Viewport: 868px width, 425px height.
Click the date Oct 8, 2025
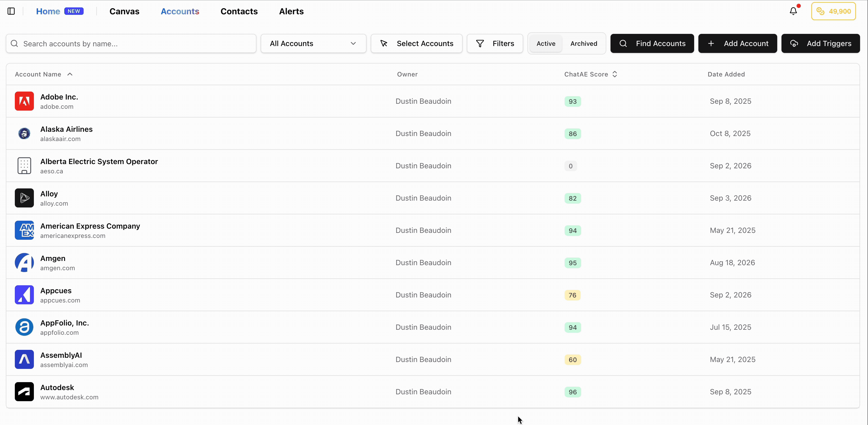tap(730, 133)
